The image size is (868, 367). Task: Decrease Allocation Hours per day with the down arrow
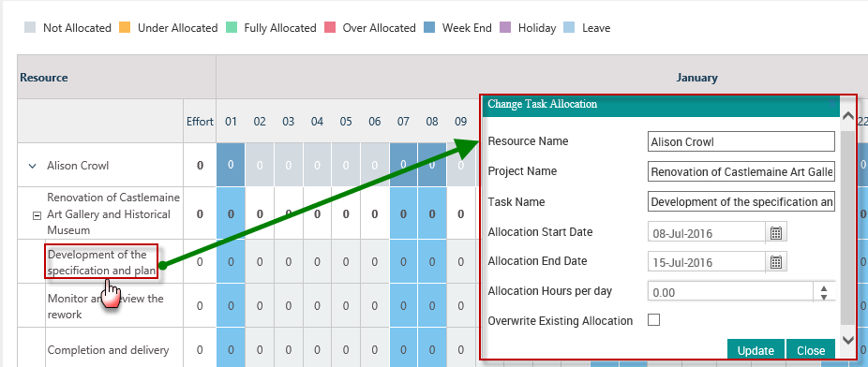(x=824, y=297)
